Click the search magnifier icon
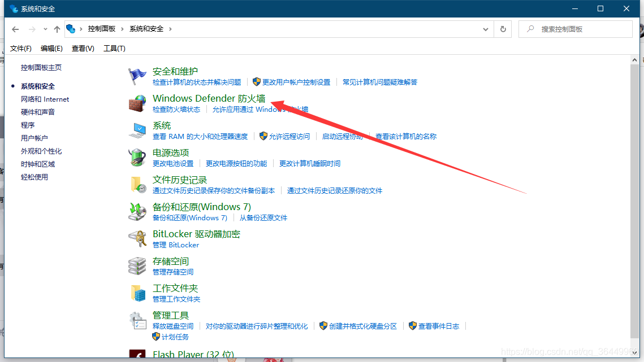Screen dimensions: 644x362 point(530,29)
